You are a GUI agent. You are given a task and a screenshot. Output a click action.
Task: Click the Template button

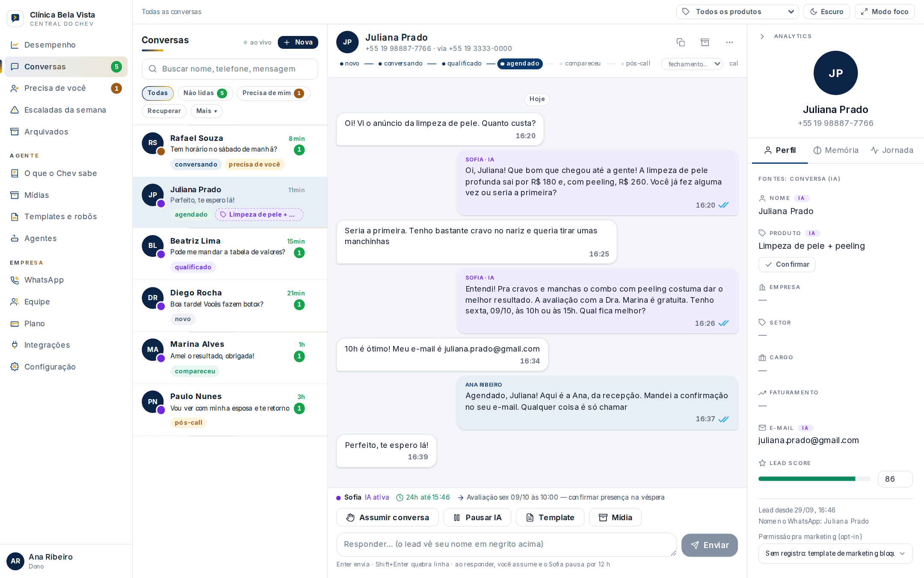(x=550, y=518)
